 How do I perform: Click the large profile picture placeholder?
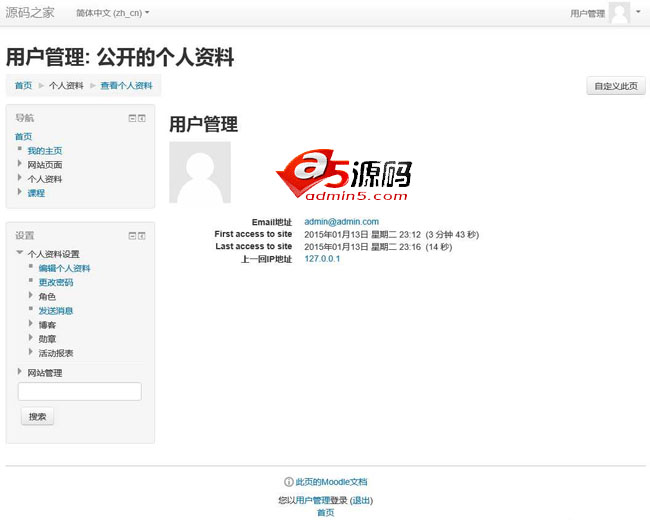(200, 172)
